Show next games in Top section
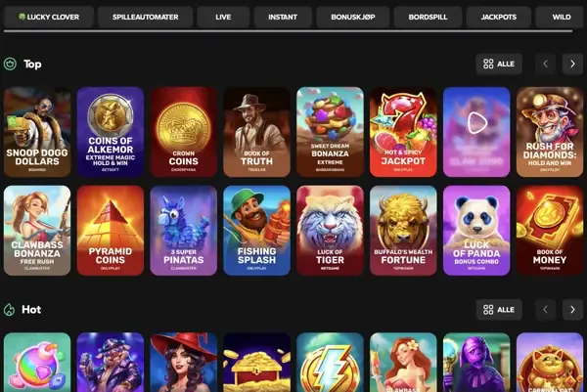The height and width of the screenshot is (392, 587). (572, 64)
